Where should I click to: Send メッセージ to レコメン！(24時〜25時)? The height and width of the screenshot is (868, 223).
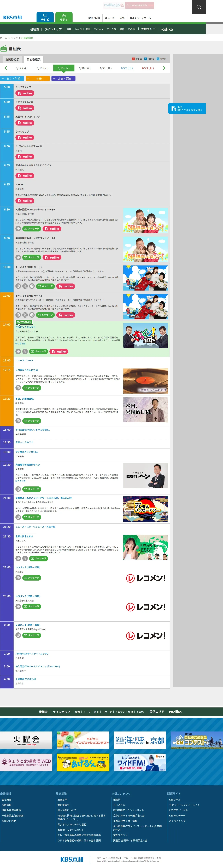tap(32, 635)
